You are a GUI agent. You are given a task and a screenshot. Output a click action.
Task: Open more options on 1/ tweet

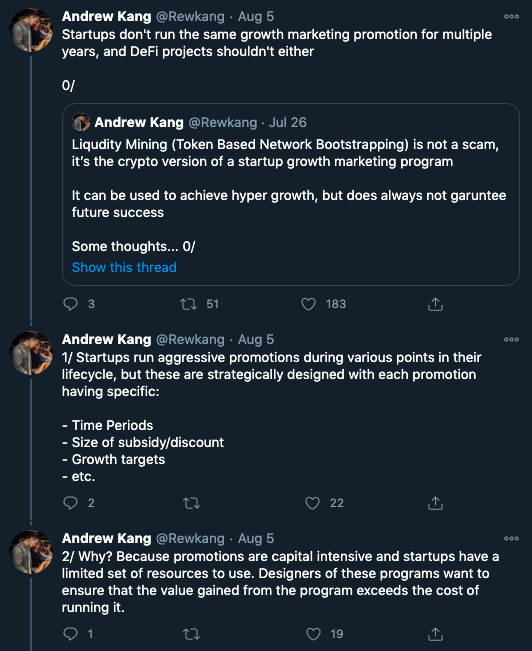point(511,340)
